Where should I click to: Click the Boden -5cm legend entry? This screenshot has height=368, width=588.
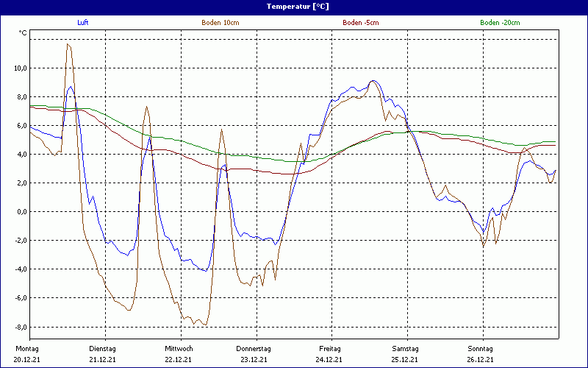[x=361, y=23]
